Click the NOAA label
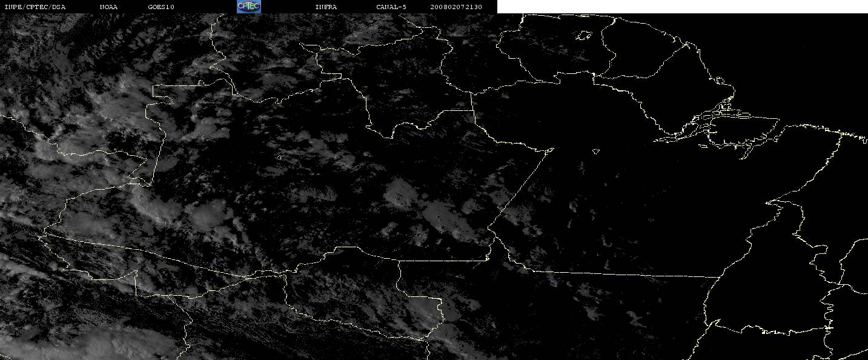 (108, 7)
